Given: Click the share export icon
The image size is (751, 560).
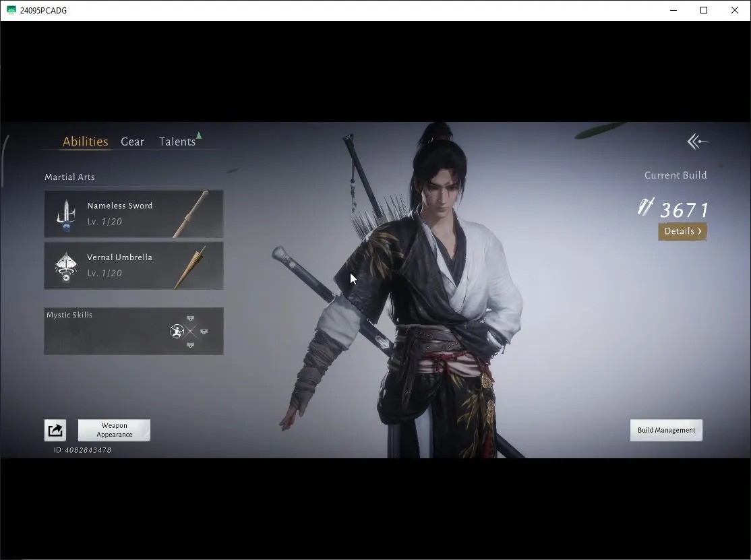Looking at the screenshot, I should [x=55, y=430].
